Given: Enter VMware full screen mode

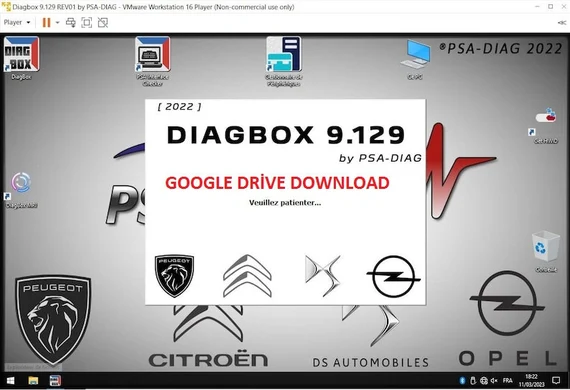Looking at the screenshot, I should 87,23.
